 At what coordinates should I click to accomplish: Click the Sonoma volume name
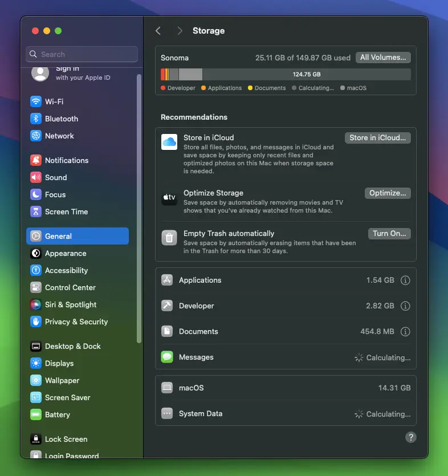pyautogui.click(x=174, y=58)
